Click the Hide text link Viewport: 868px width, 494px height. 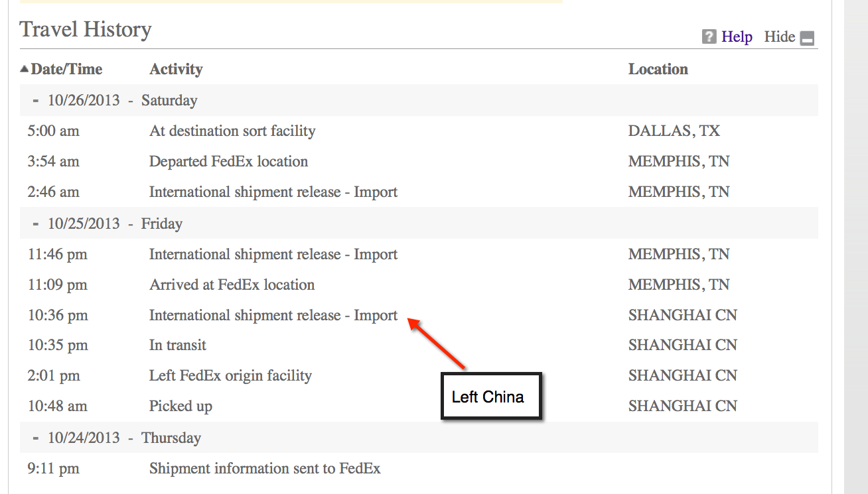[779, 37]
